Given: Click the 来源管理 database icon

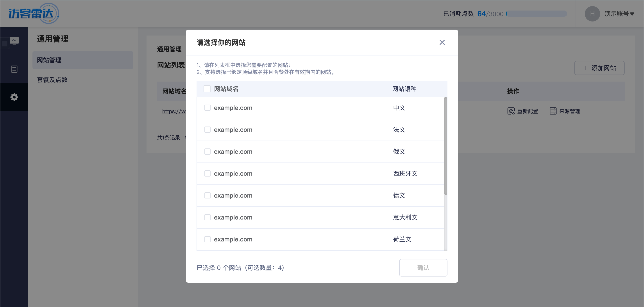Looking at the screenshot, I should click(x=553, y=111).
